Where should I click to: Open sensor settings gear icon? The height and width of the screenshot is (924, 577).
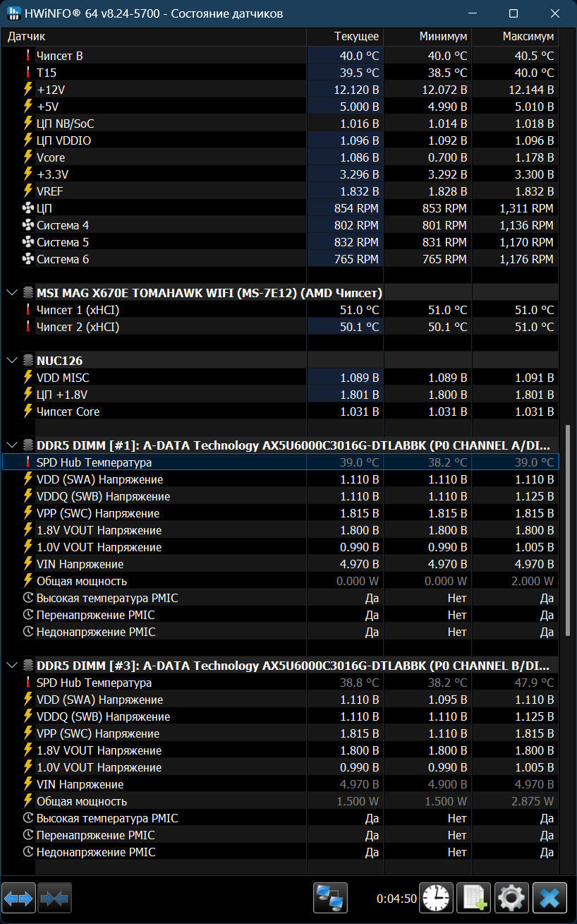click(x=511, y=899)
